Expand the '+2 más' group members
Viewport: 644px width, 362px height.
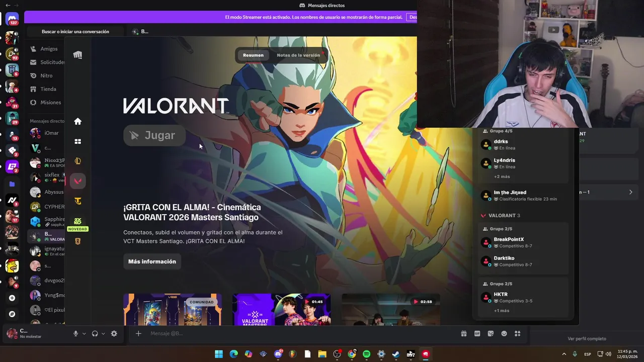click(x=502, y=176)
